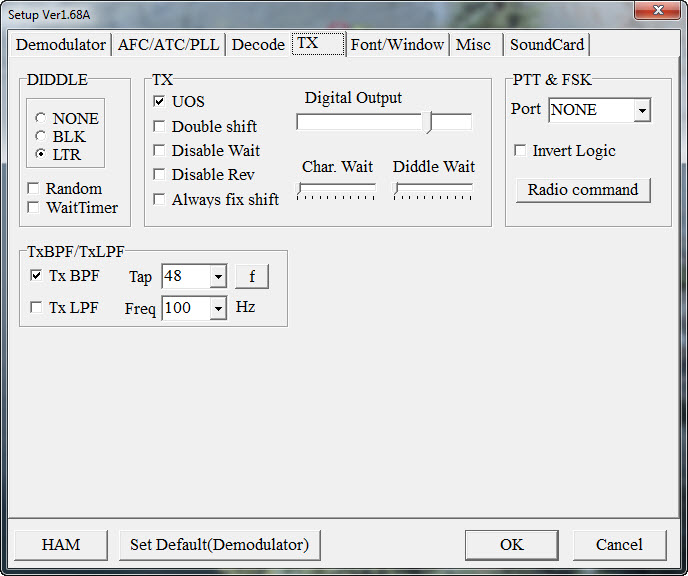688x576 pixels.
Task: Select the BLK diddle radio option
Action: tap(41, 137)
